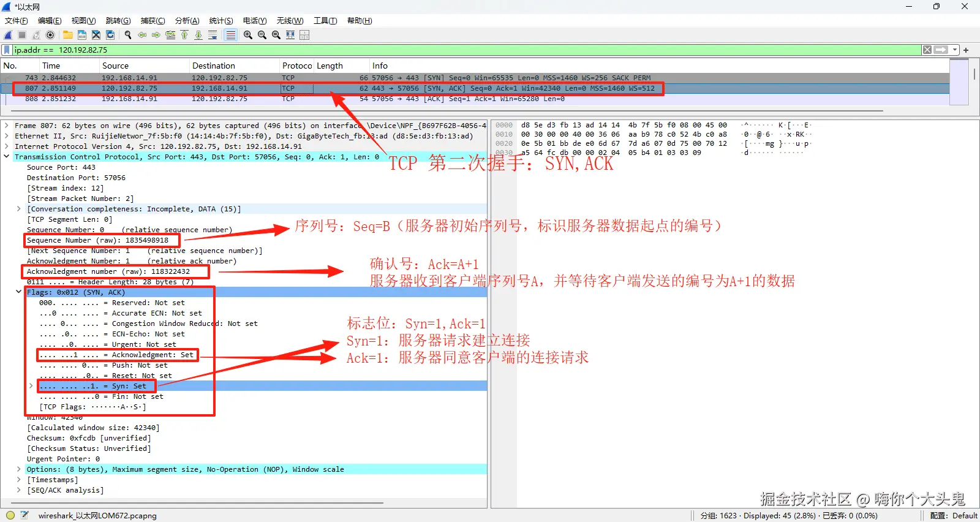
Task: Open a capture file via folder icon
Action: pyautogui.click(x=67, y=35)
